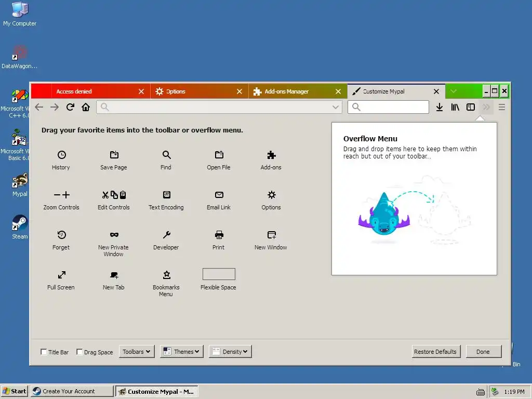Select the Full Screen arrows icon
This screenshot has width=532, height=399.
(61, 275)
